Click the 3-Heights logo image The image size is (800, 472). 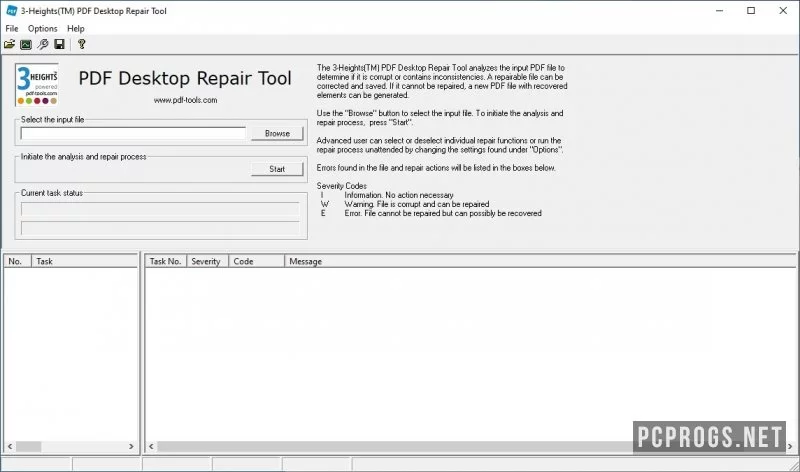37,85
